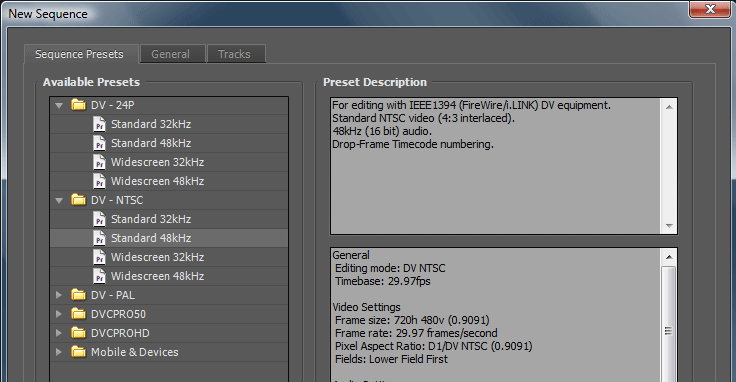
Task: Click the DV - 24P folder icon
Action: [x=78, y=105]
